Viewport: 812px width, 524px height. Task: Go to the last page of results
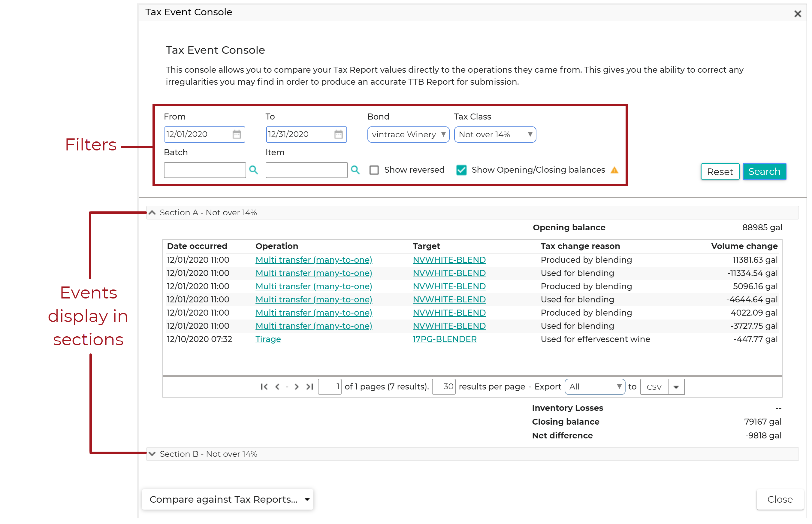pos(309,386)
